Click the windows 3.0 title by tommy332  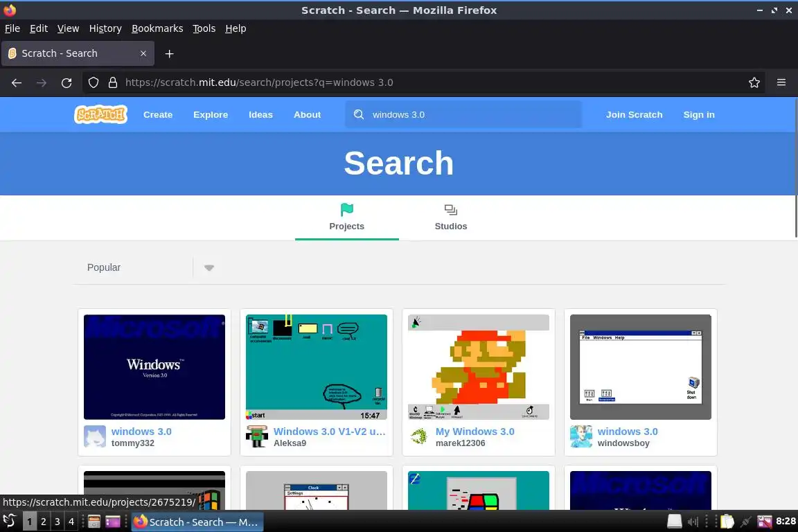tap(141, 431)
